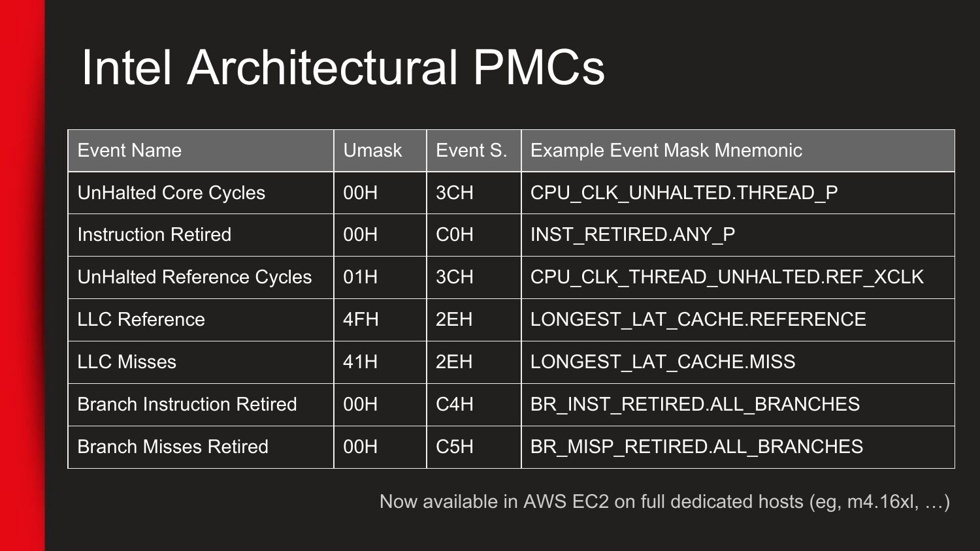Select the LLC Misses cell
This screenshot has height=551, width=980.
click(x=127, y=362)
